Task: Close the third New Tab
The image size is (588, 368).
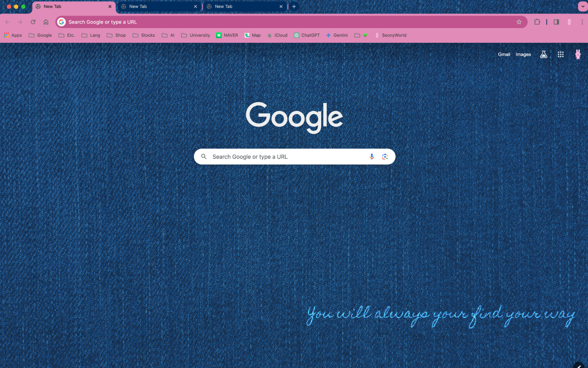Action: point(281,6)
